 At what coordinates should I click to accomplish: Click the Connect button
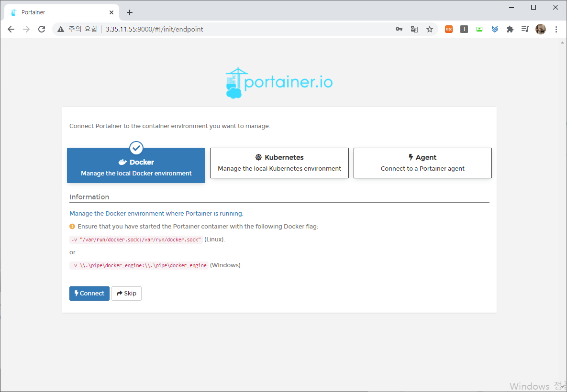pos(89,294)
